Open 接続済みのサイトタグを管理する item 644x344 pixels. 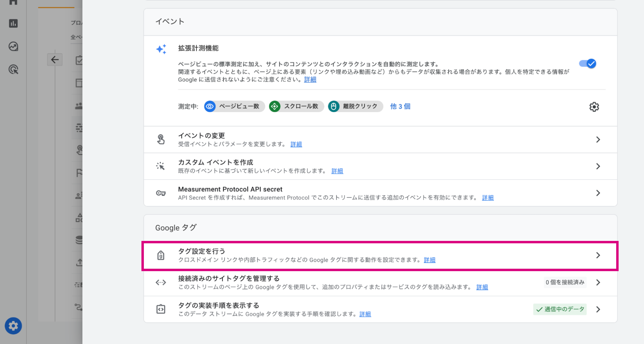point(380,282)
